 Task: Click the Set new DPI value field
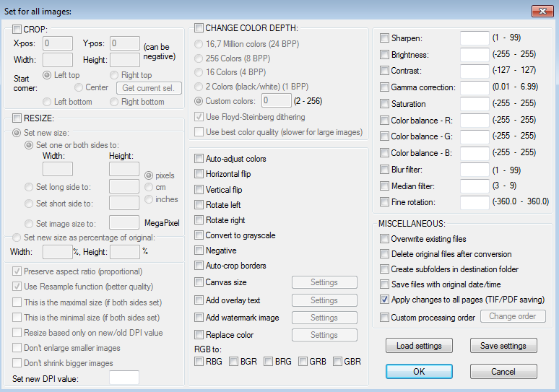(x=124, y=378)
